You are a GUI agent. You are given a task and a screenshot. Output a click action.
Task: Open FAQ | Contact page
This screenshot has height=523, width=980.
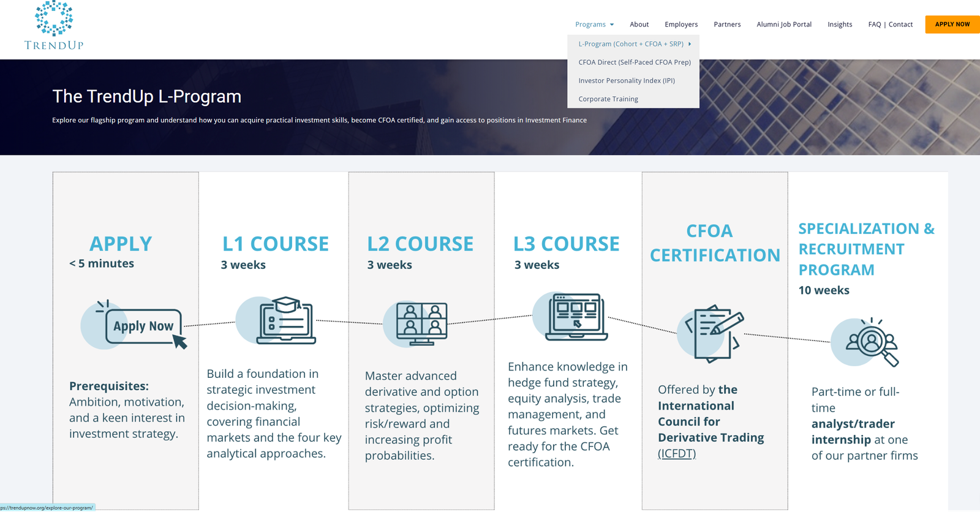890,24
